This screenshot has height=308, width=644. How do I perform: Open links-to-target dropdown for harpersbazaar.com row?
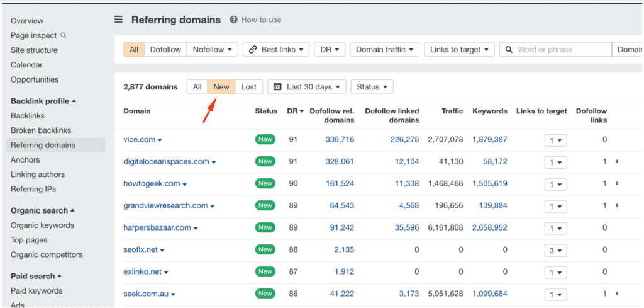pyautogui.click(x=556, y=228)
